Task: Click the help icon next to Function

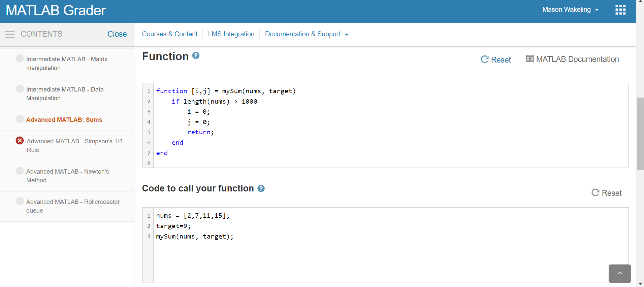Action: [196, 56]
